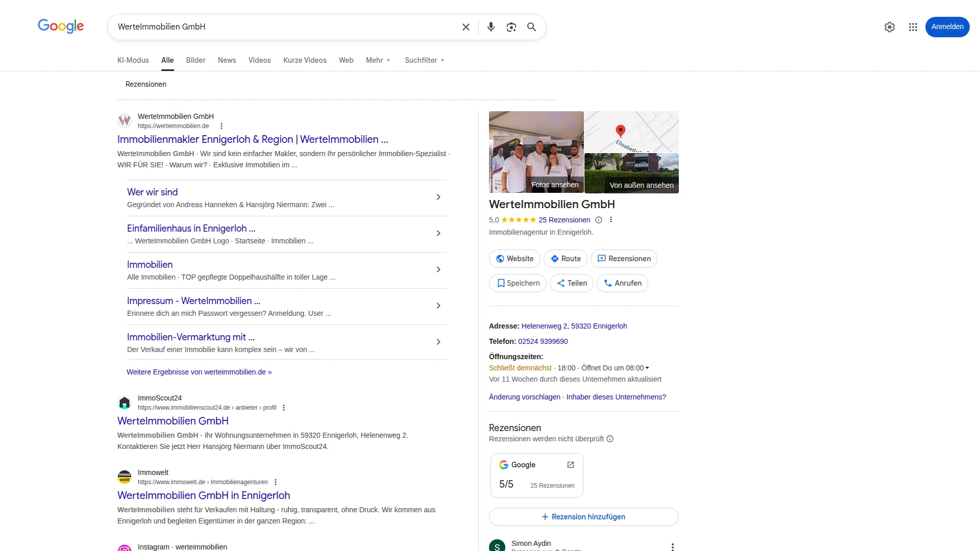Click in the search input field
Image resolution: width=980 pixels, height=551 pixels.
pos(286,27)
